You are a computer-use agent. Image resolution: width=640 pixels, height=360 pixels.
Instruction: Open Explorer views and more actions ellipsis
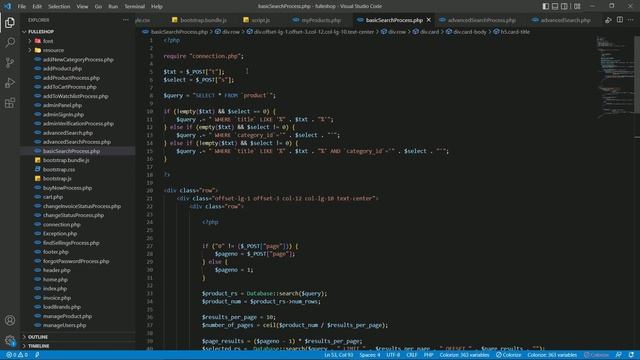(x=125, y=20)
